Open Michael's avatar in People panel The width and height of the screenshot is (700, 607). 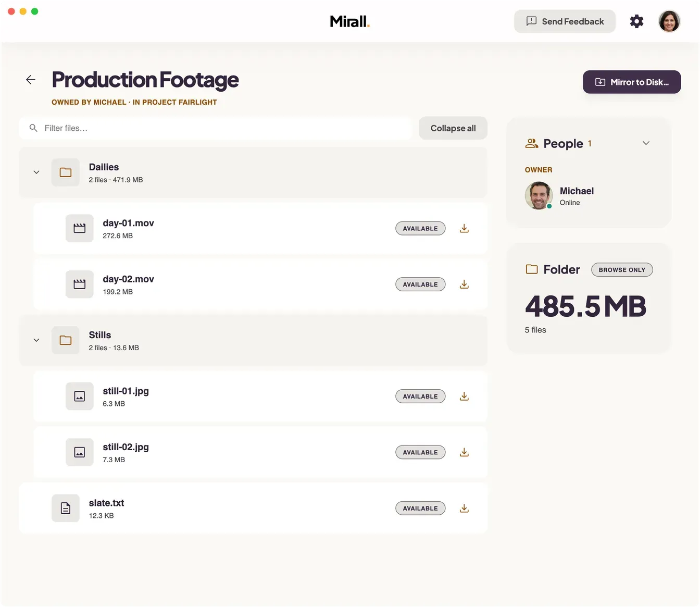click(x=539, y=195)
